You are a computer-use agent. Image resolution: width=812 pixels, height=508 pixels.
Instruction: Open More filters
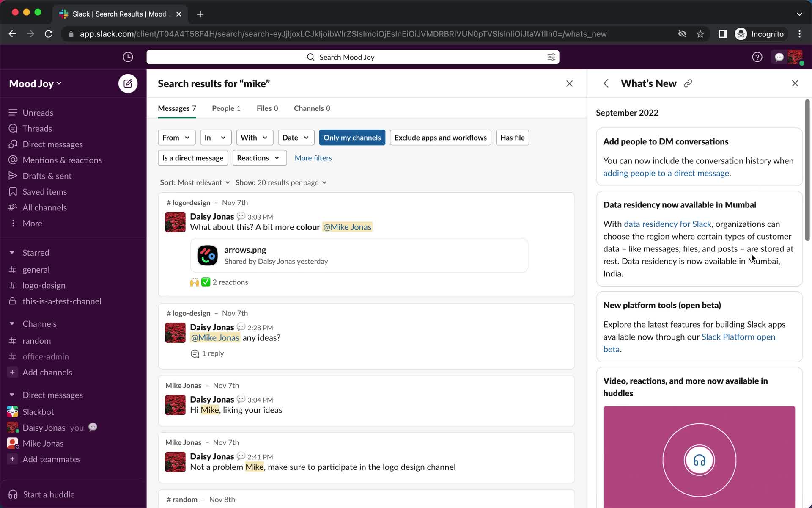313,157
